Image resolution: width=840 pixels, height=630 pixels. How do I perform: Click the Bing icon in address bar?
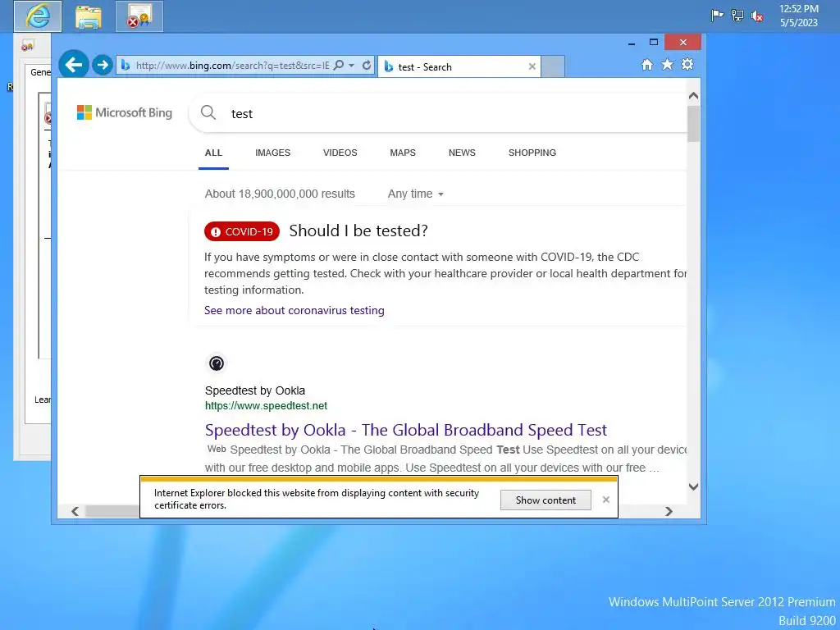126,66
